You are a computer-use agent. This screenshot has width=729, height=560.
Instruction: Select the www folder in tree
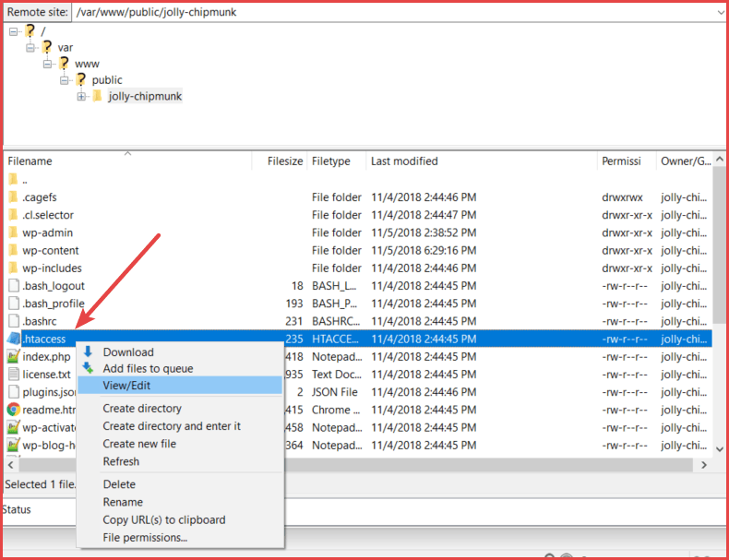click(87, 64)
